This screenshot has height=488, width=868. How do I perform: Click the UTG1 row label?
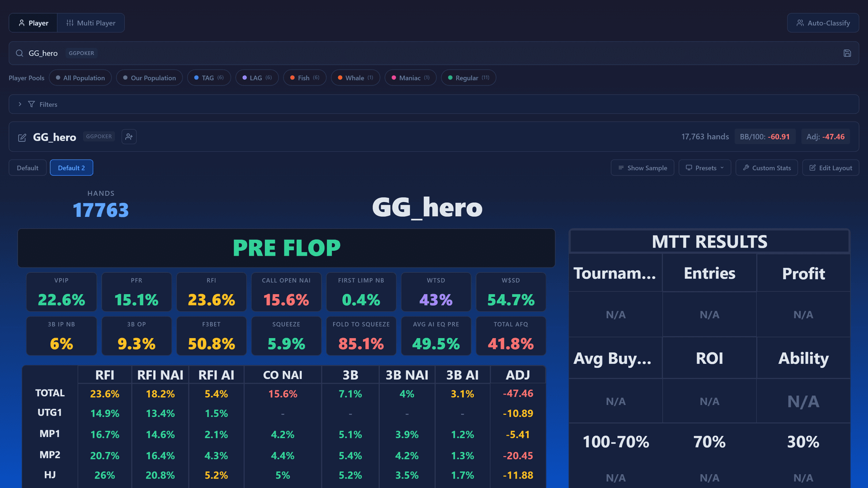click(50, 413)
